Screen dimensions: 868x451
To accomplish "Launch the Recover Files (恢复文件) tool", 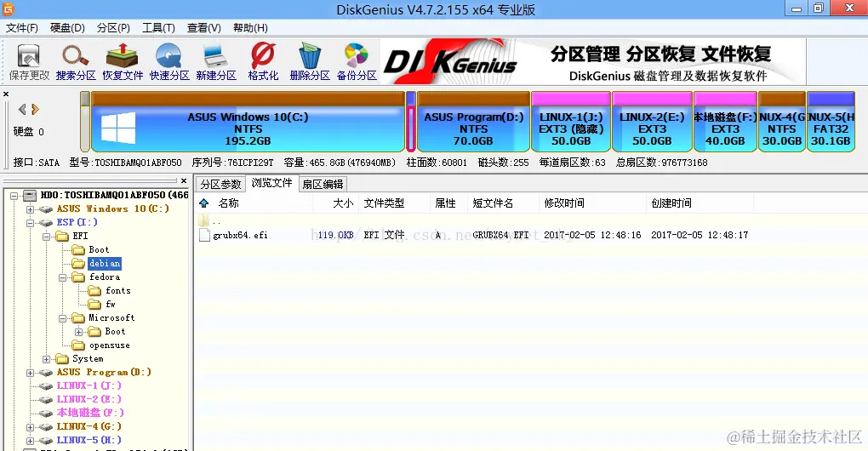I will tap(123, 61).
